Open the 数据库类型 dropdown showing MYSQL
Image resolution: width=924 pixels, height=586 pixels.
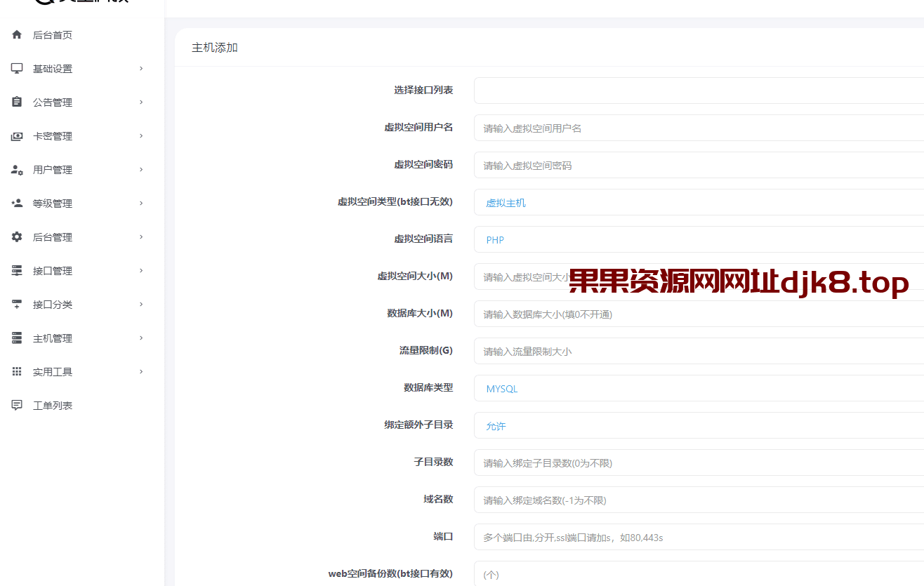coord(632,388)
